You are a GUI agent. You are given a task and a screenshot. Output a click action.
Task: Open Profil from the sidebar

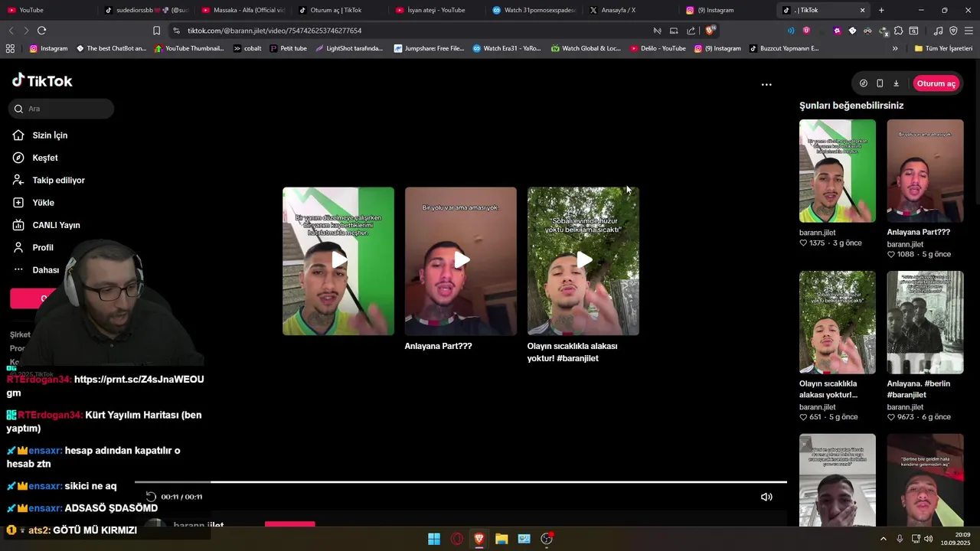coord(33,248)
